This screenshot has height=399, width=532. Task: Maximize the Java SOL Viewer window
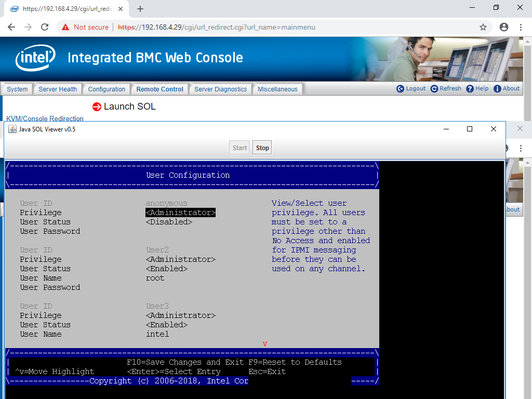(x=470, y=129)
